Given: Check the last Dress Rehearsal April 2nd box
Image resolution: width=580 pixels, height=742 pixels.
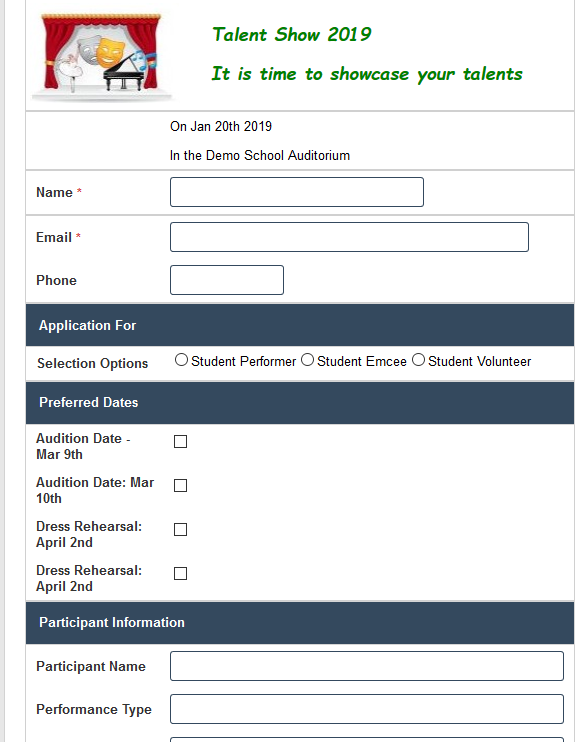Looking at the screenshot, I should click(180, 574).
